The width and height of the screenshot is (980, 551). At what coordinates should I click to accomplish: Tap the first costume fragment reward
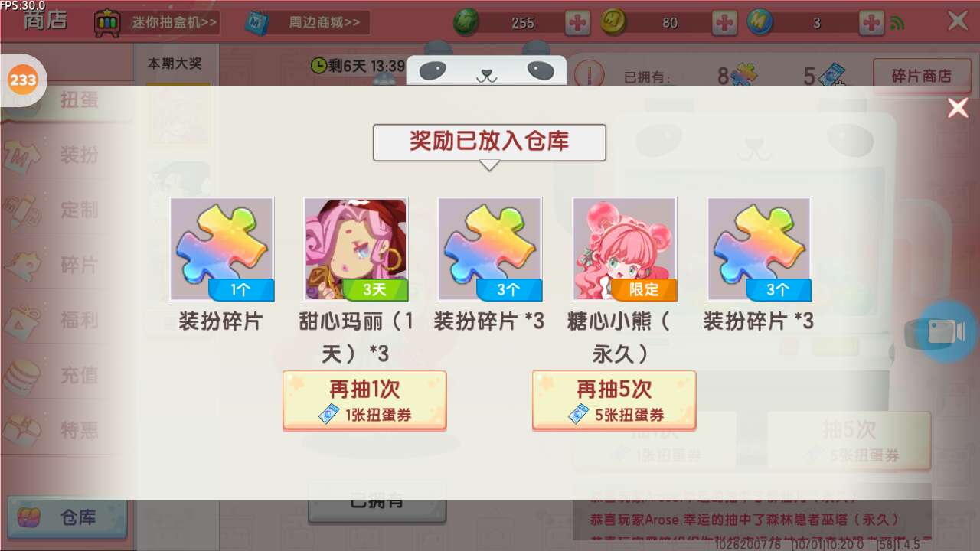[221, 249]
